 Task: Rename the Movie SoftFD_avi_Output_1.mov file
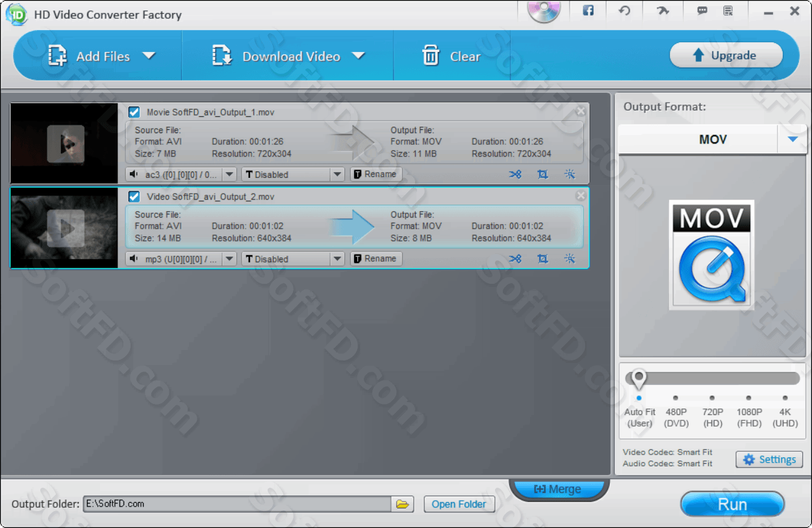click(x=376, y=174)
